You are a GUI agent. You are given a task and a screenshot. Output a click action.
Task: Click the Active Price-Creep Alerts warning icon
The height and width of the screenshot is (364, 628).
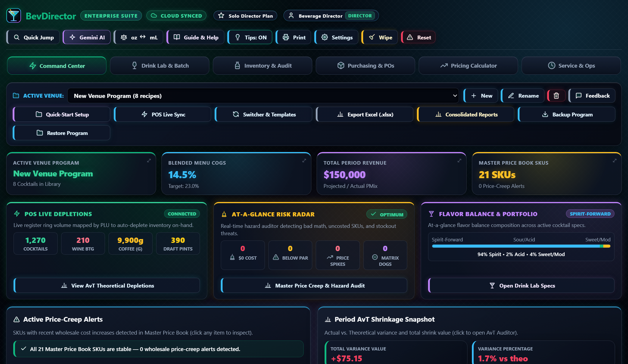17,319
